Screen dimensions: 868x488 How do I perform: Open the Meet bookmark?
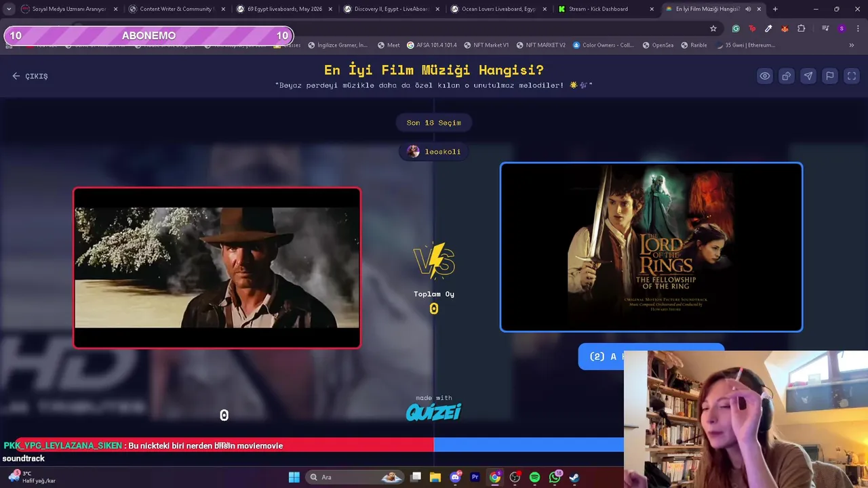pos(389,45)
